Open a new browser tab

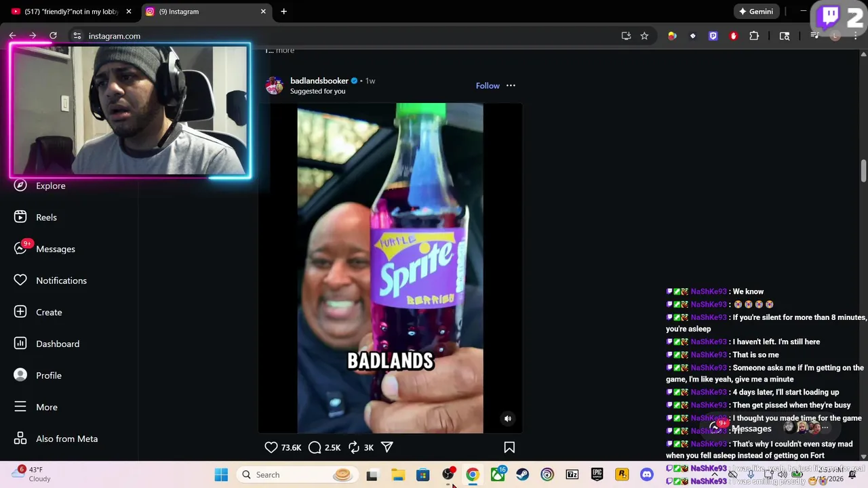(283, 12)
